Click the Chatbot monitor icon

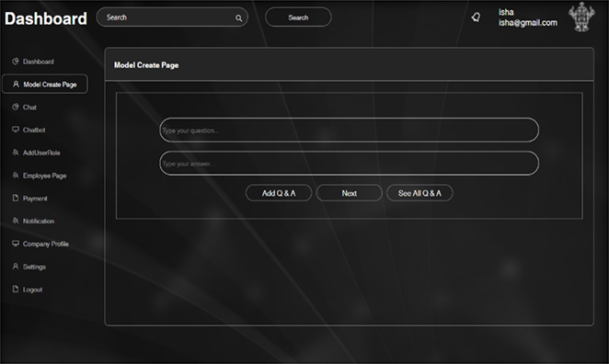tap(16, 130)
